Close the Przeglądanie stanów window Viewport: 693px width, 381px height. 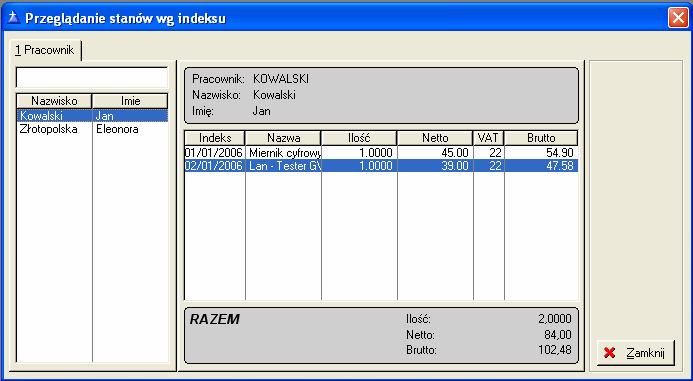[x=678, y=18]
